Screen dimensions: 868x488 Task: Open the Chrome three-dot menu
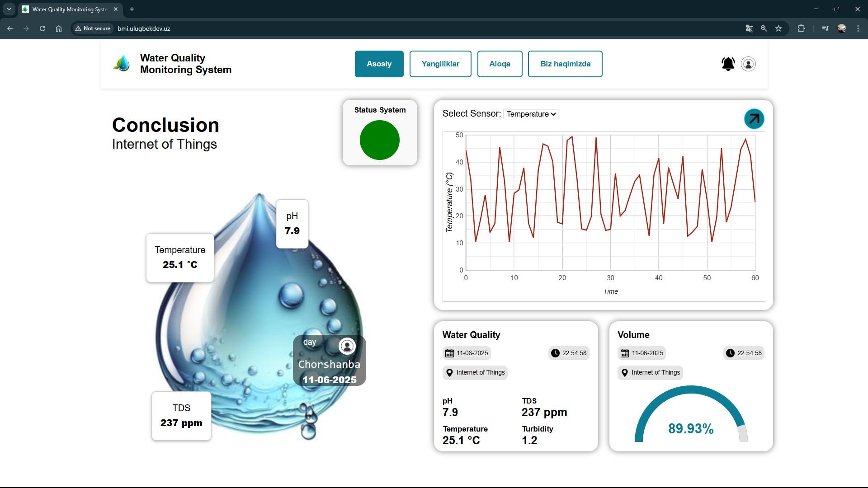pyautogui.click(x=858, y=28)
